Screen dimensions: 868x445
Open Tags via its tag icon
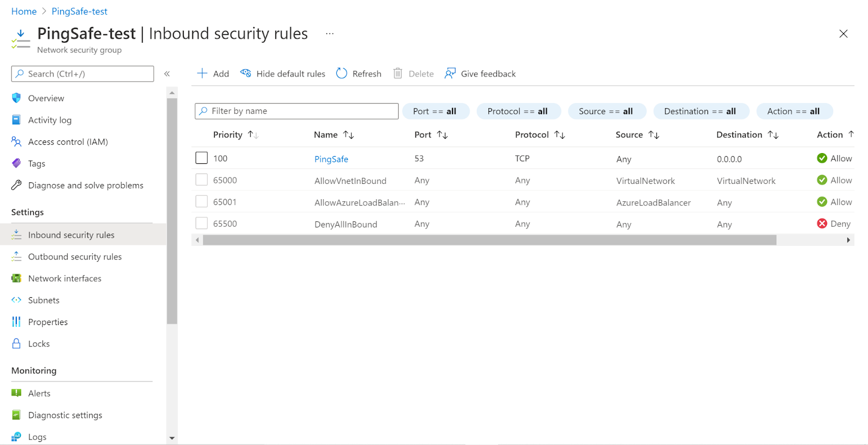[x=16, y=163]
